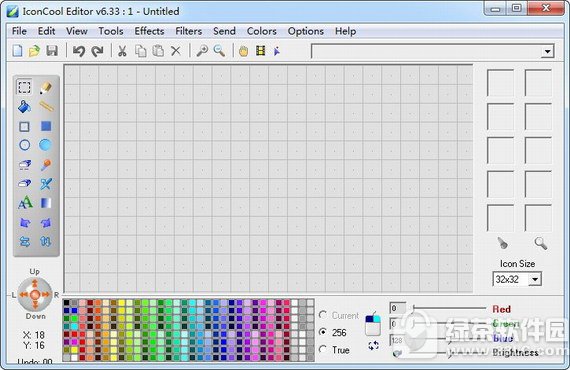Click the film strip toolbar icon
Viewport: 570px width, 370px height.
tap(260, 51)
